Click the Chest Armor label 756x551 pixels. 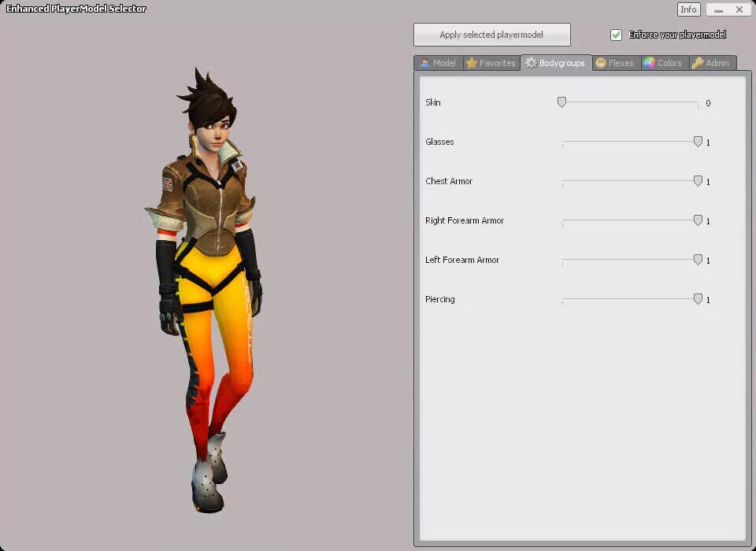tap(448, 181)
